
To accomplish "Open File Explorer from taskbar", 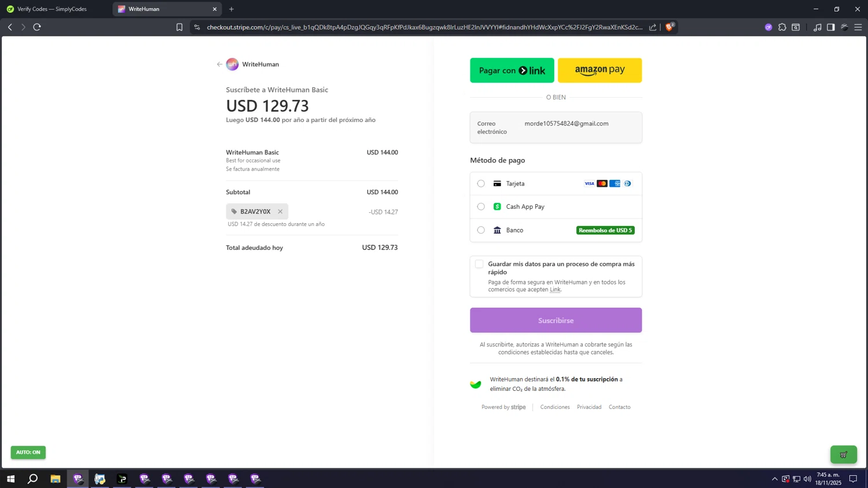I will 56,479.
